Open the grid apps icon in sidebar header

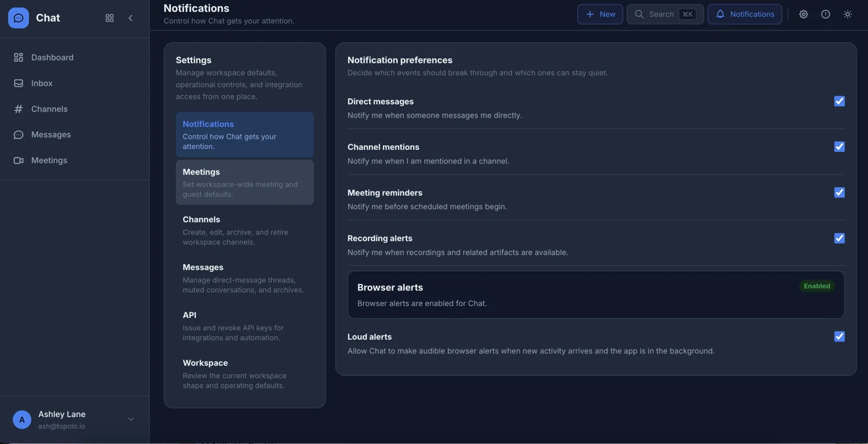pos(110,18)
